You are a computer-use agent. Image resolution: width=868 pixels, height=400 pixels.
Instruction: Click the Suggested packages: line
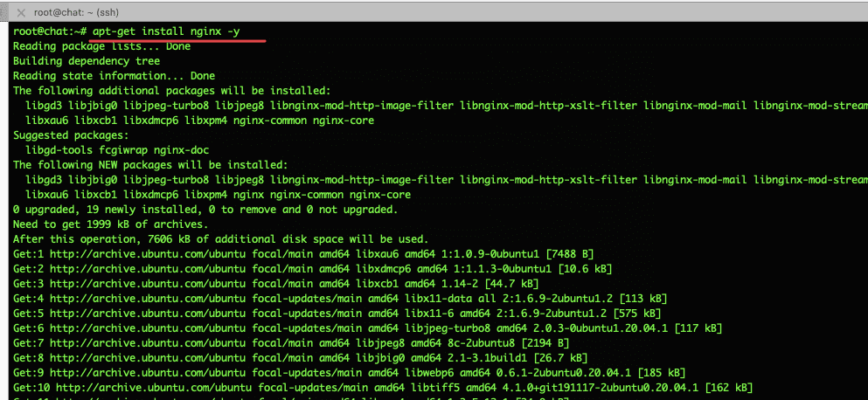click(71, 135)
